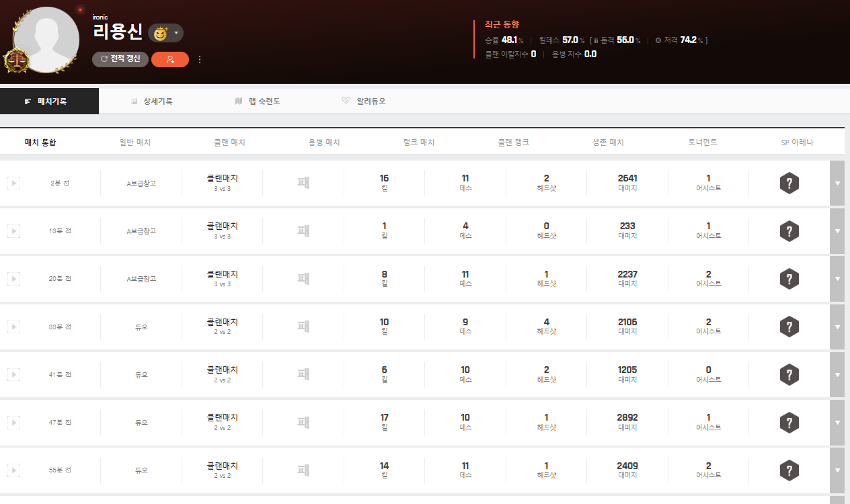Click the question mark hexagon in 13분 전 row
Viewport: 850px width, 504px height.
coord(789,231)
